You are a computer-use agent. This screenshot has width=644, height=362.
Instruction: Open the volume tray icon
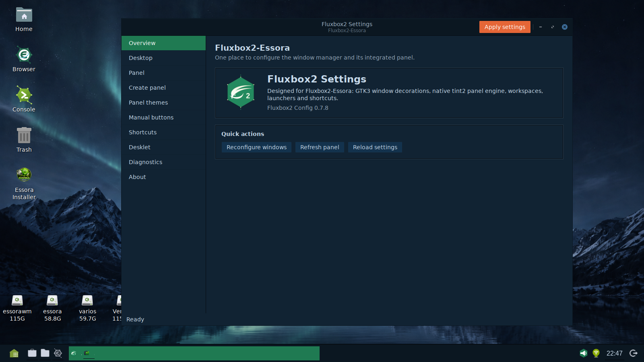click(584, 353)
